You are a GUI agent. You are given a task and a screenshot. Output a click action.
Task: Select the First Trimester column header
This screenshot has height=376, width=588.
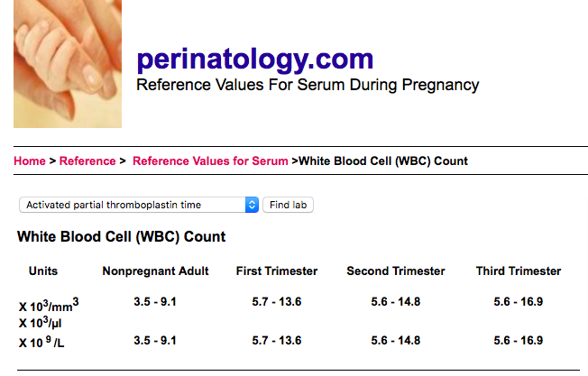pos(277,271)
